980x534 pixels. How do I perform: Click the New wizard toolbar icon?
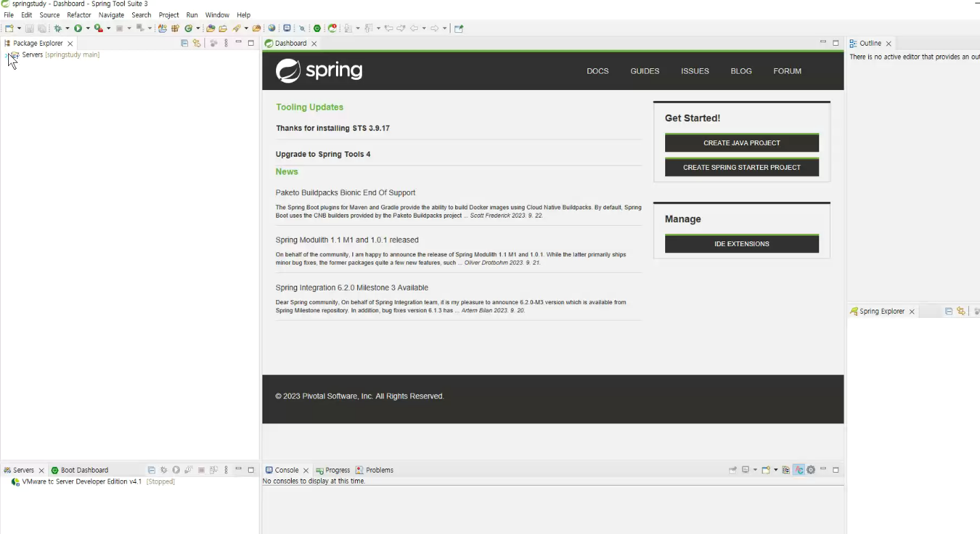coord(9,28)
